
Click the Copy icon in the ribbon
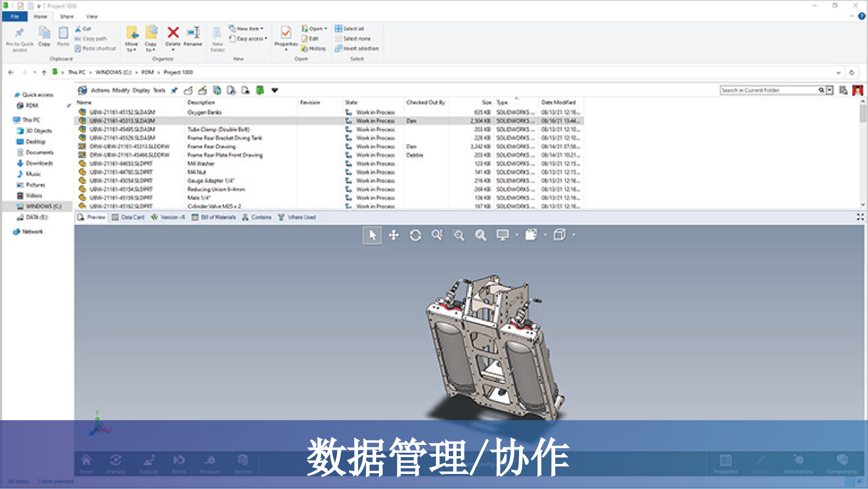coord(44,33)
